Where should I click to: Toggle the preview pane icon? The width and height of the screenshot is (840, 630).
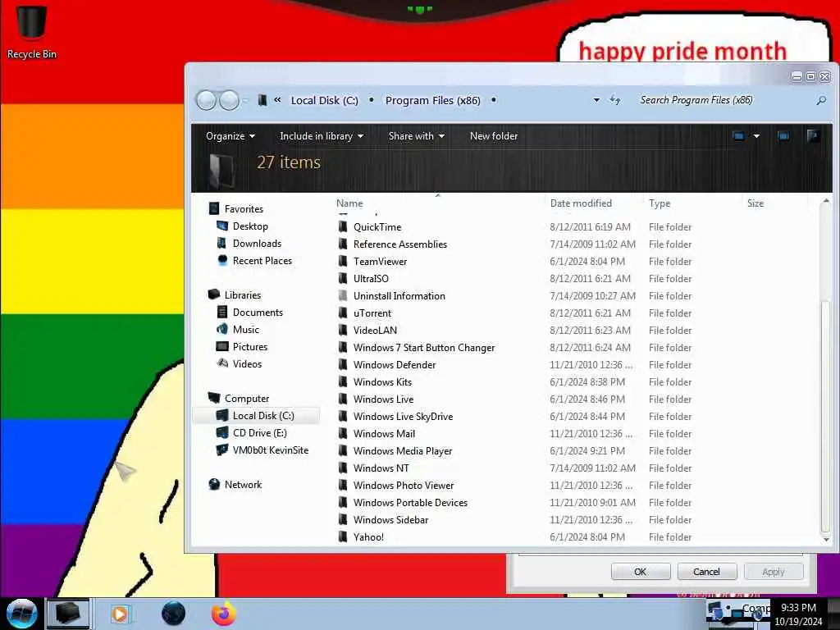(783, 136)
